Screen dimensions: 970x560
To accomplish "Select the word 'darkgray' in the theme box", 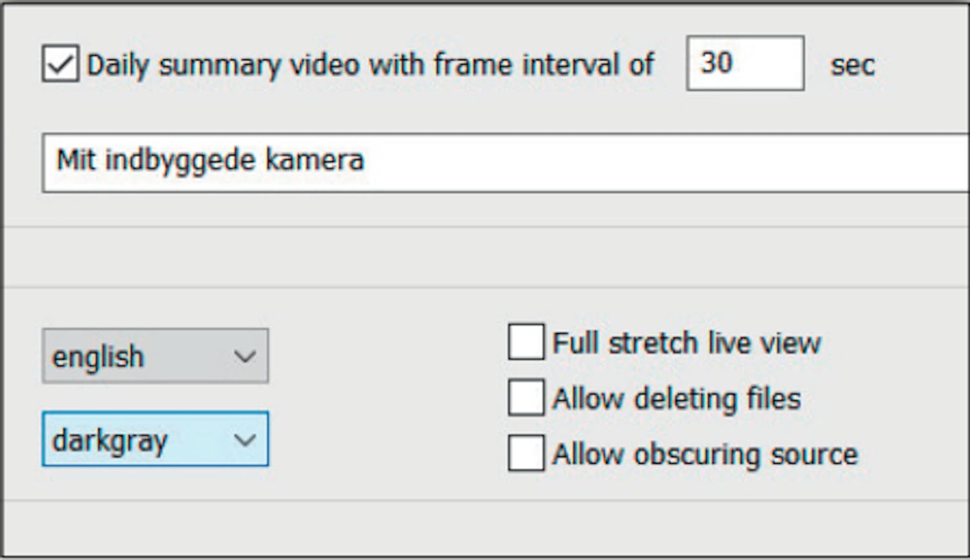I will click(x=109, y=441).
